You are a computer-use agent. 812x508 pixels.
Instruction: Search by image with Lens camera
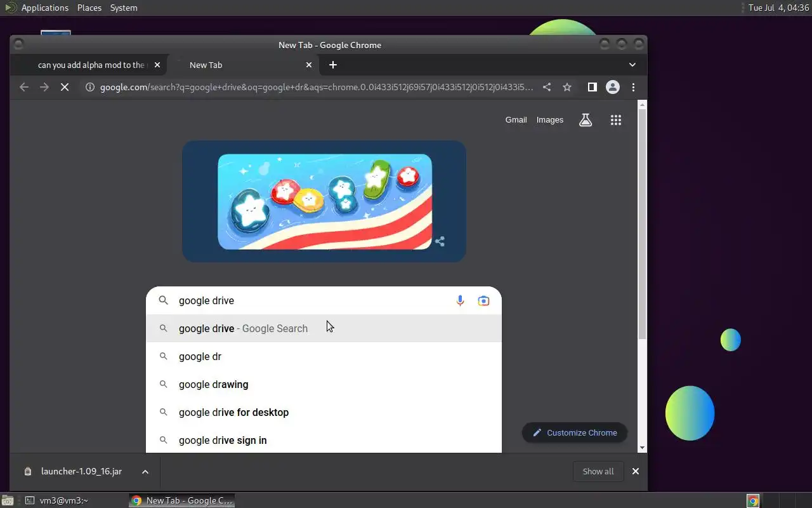pos(483,301)
